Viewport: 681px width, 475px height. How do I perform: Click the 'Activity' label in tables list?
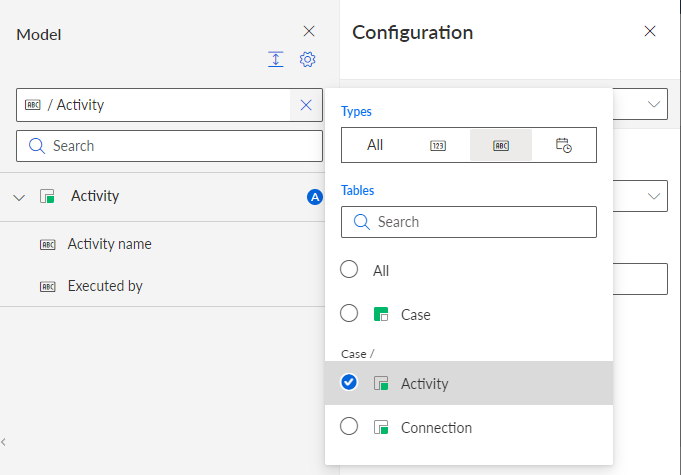tap(424, 384)
